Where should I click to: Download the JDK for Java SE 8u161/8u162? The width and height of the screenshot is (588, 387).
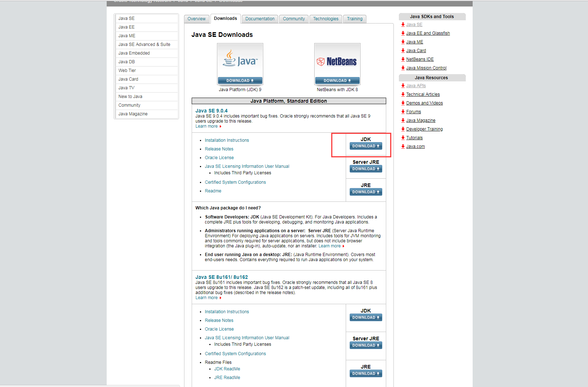coord(366,318)
